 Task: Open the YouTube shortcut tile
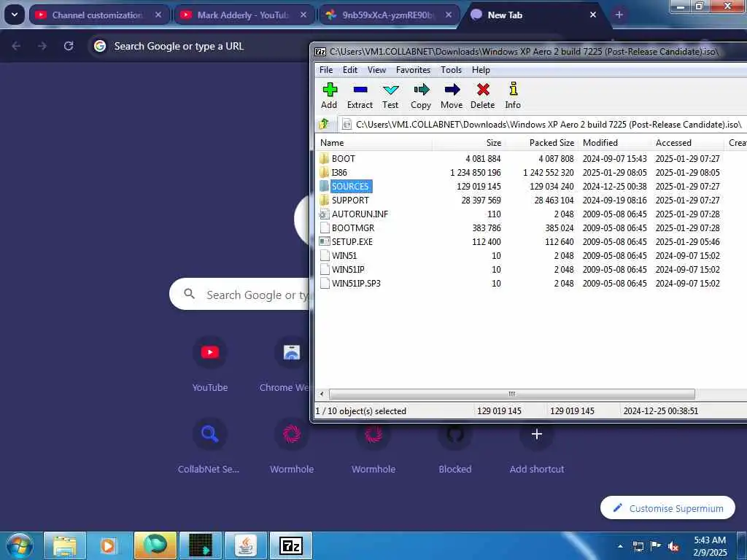pos(210,364)
